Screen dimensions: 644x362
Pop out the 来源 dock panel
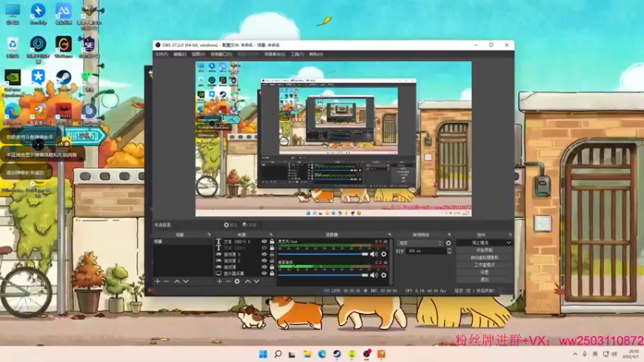[x=270, y=235]
